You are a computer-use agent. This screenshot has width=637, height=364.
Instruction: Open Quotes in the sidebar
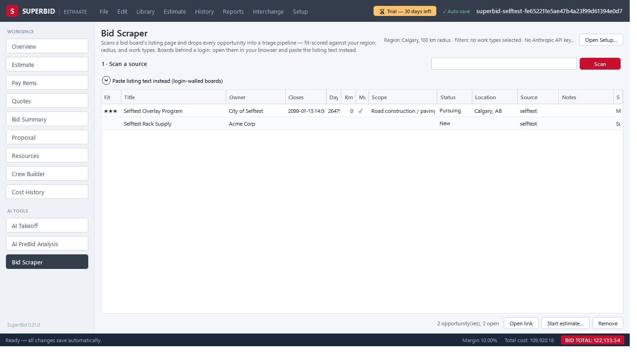click(47, 101)
